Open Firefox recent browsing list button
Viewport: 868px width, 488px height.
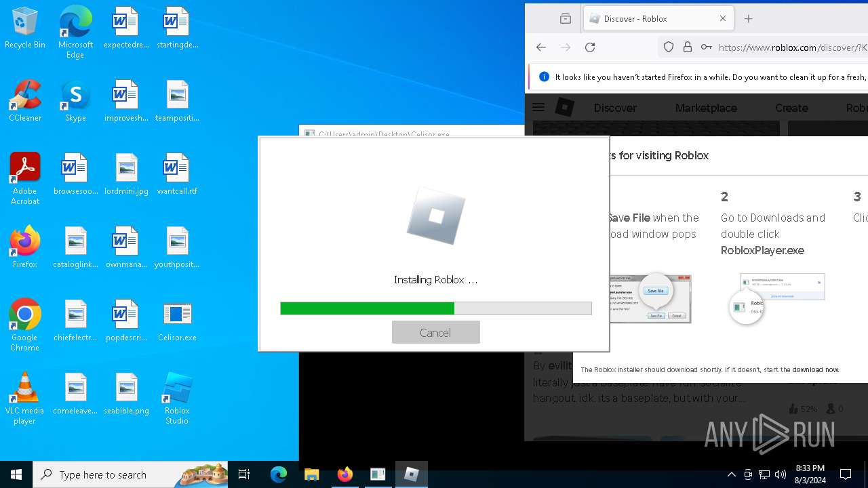pyautogui.click(x=565, y=18)
